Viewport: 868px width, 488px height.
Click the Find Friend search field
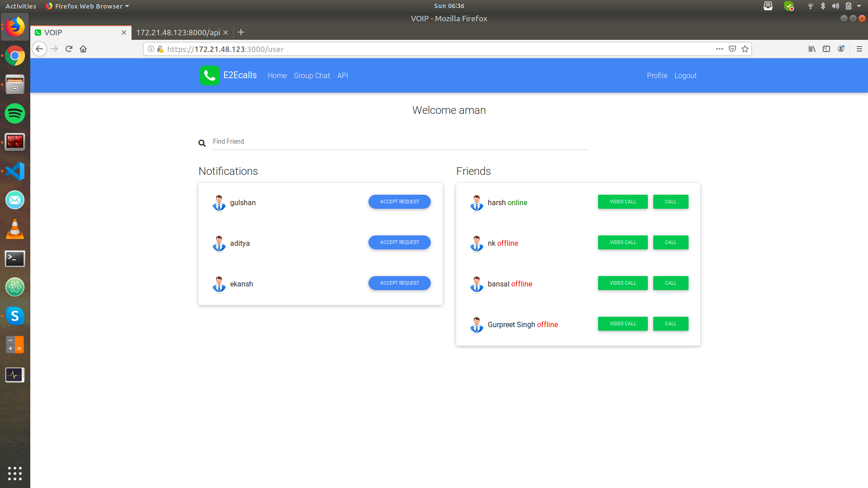(x=400, y=141)
